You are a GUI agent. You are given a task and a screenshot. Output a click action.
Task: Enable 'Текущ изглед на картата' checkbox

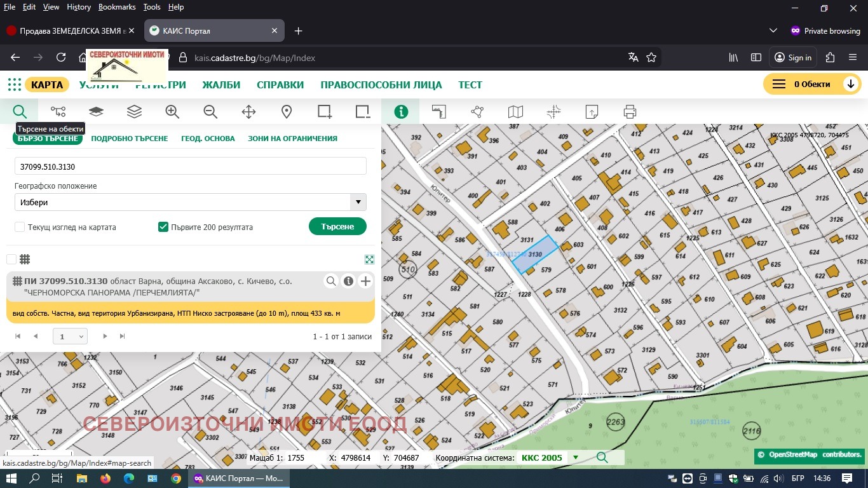coord(20,227)
